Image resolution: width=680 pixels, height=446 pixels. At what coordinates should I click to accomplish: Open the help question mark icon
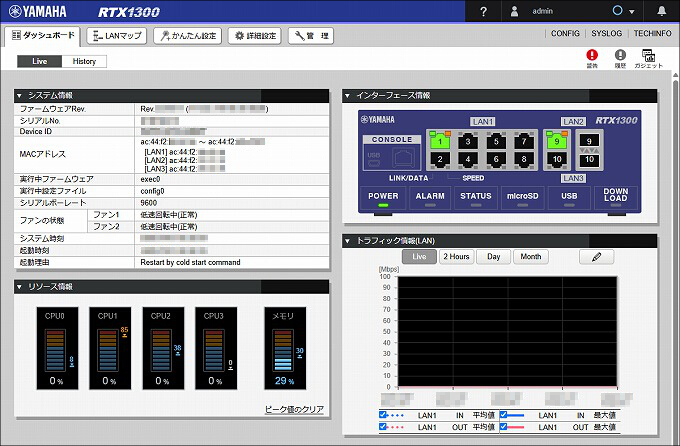tap(484, 11)
